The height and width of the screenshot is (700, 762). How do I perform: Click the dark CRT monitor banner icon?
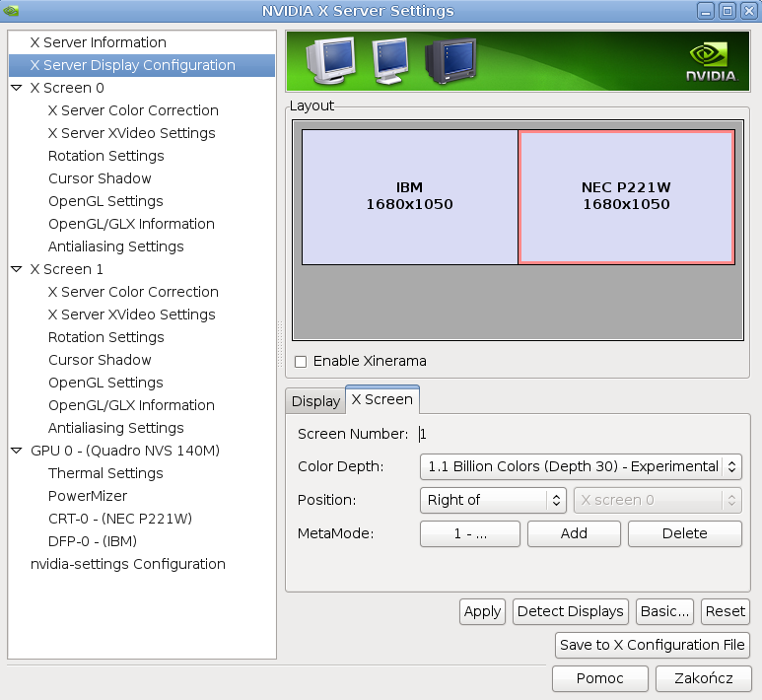click(x=450, y=60)
